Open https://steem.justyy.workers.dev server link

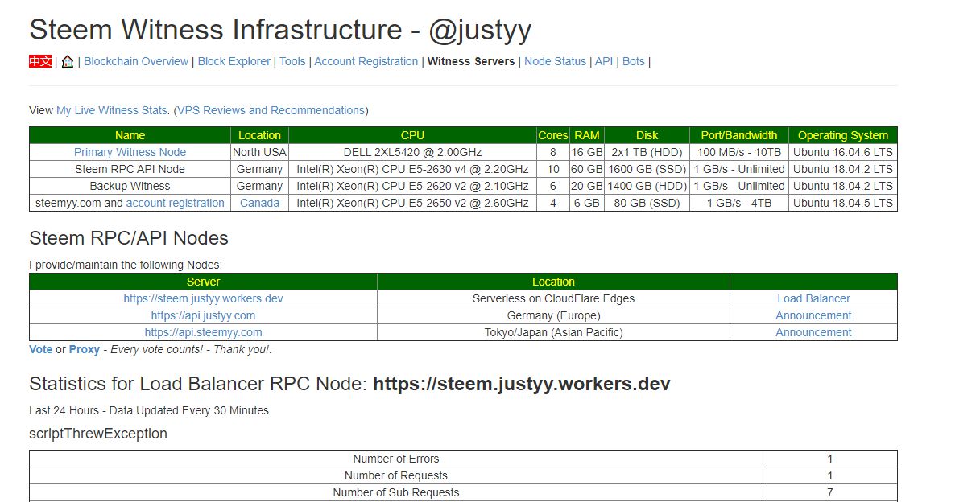203,298
